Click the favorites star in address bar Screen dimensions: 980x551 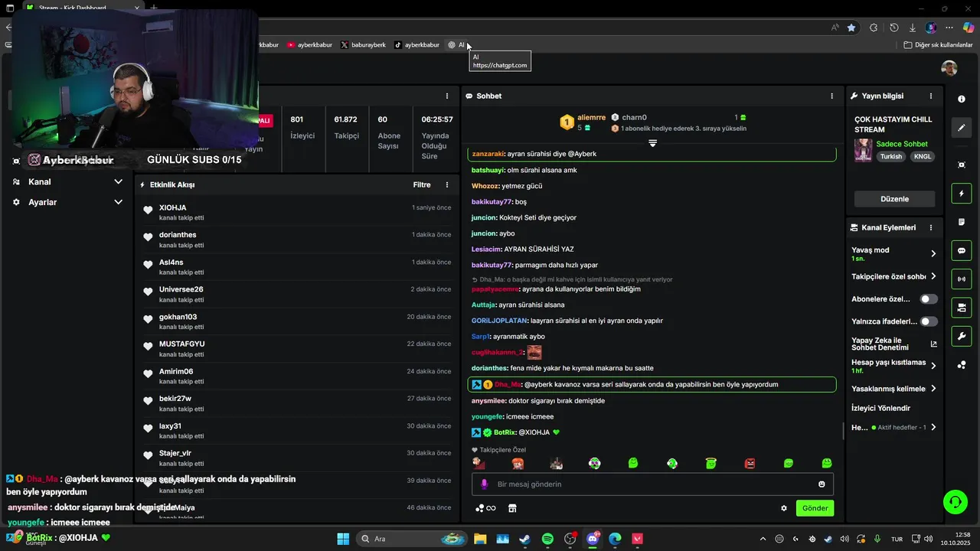[851, 28]
